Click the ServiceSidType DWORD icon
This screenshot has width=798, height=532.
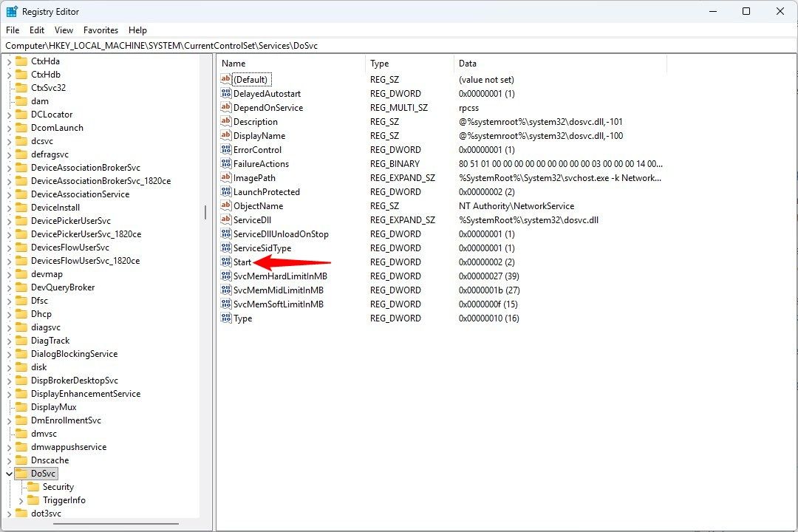[226, 248]
